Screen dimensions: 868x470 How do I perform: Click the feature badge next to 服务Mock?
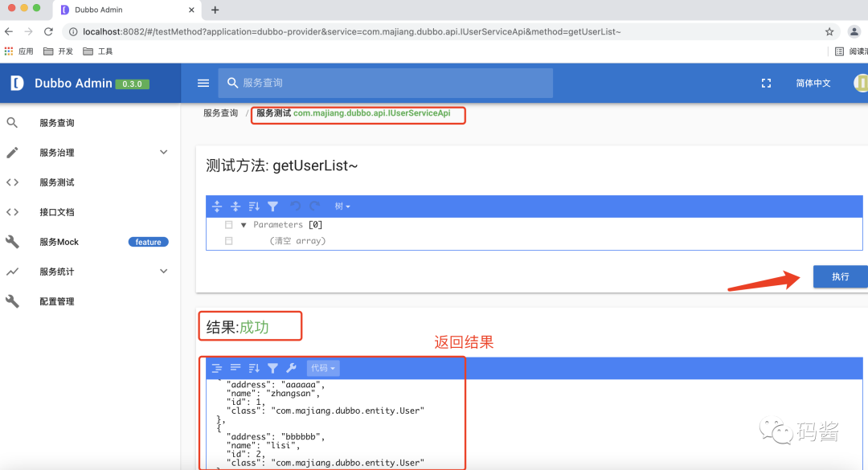(149, 242)
